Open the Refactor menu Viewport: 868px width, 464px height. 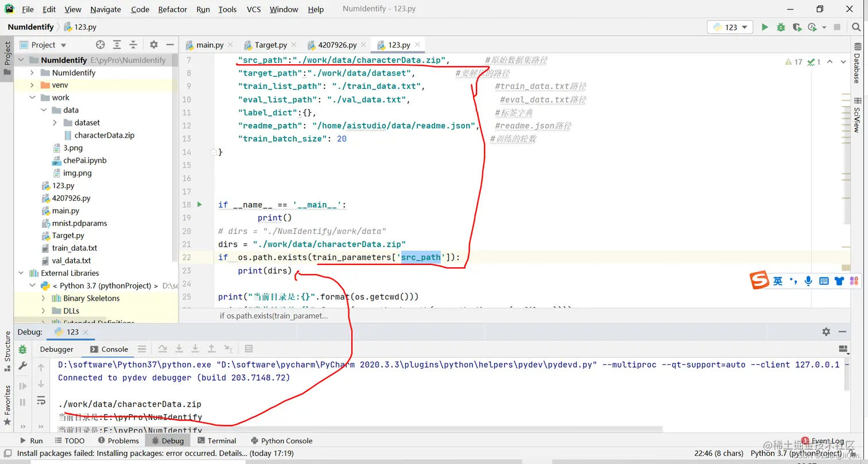173,9
